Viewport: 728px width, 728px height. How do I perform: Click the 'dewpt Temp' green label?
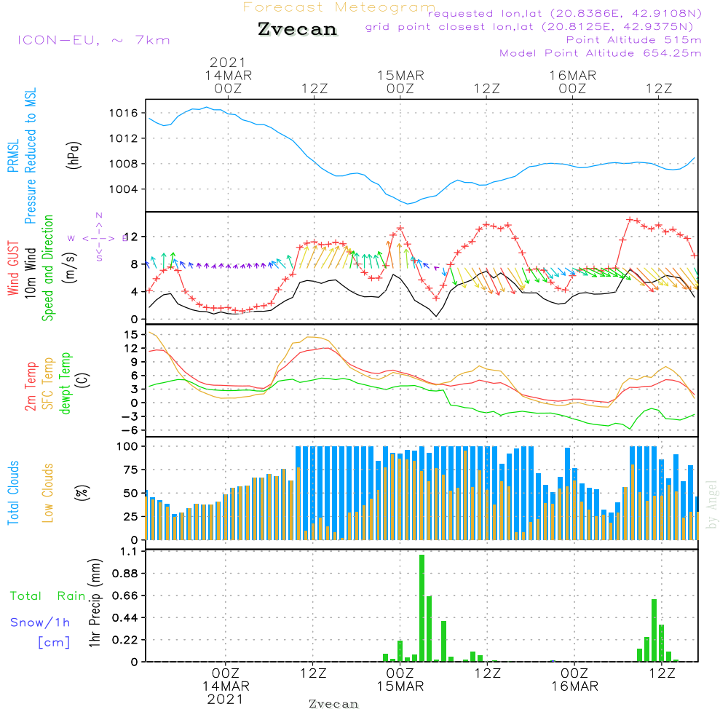pos(66,383)
